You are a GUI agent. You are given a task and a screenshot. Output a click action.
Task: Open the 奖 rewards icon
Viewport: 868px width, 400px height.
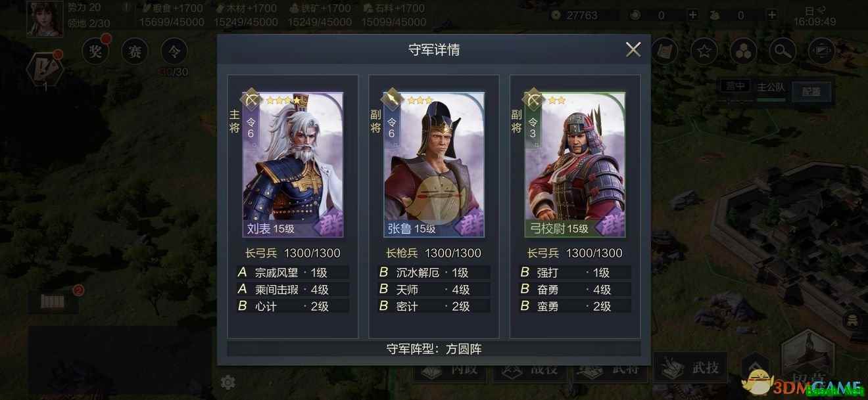coord(95,51)
